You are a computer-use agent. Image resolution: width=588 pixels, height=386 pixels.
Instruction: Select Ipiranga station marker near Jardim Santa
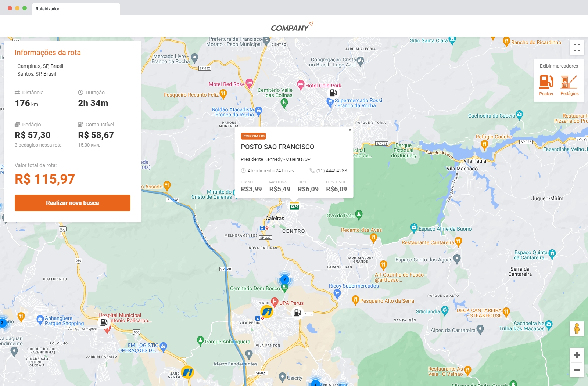[x=187, y=372]
